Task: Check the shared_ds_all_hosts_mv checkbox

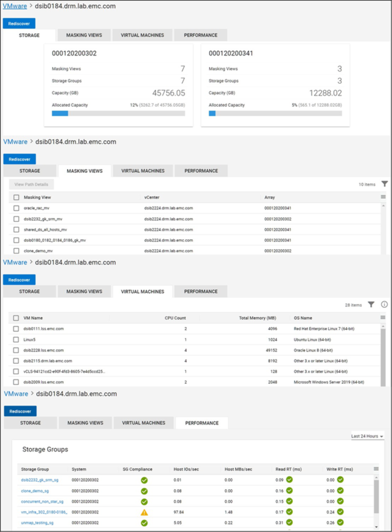Action: tap(16, 230)
